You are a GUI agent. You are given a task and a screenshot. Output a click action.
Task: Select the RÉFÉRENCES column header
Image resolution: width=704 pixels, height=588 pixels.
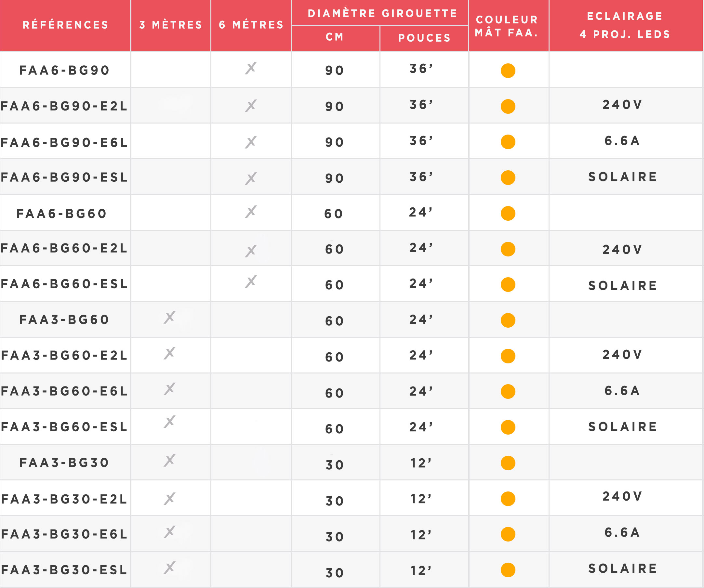(x=65, y=25)
